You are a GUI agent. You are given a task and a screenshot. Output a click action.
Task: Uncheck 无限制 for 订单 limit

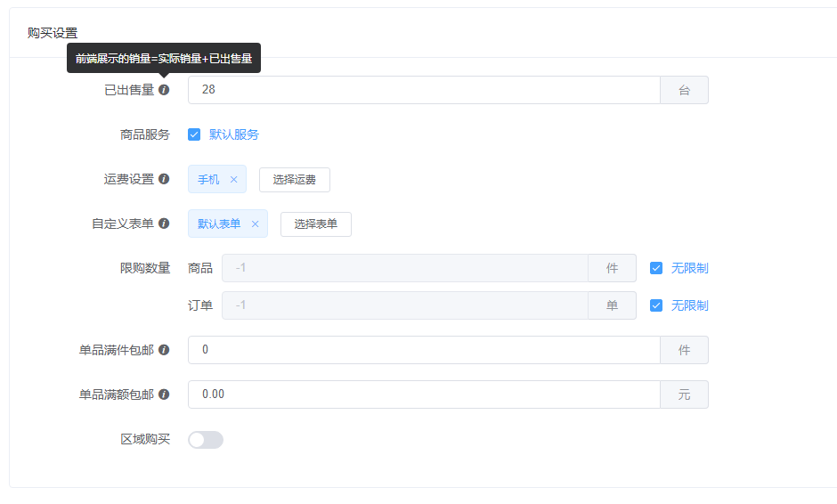pos(656,305)
